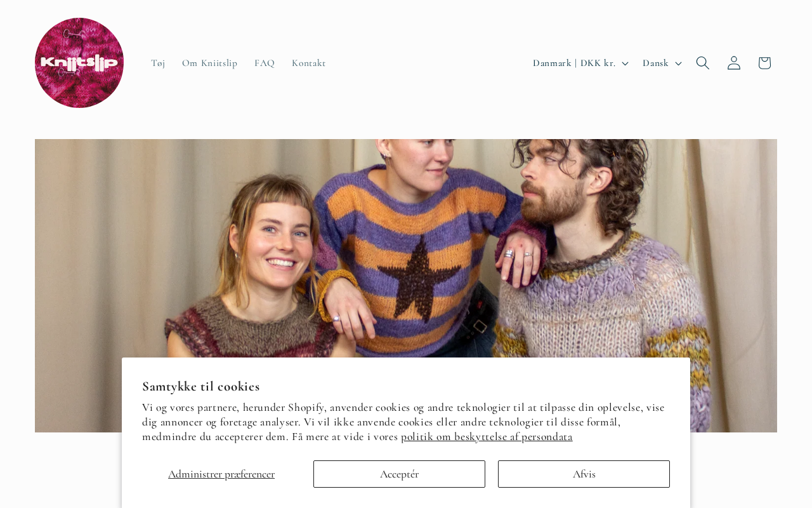812x508 pixels.
Task: Click the chevron beside DKK kr.
Action: pos(625,63)
